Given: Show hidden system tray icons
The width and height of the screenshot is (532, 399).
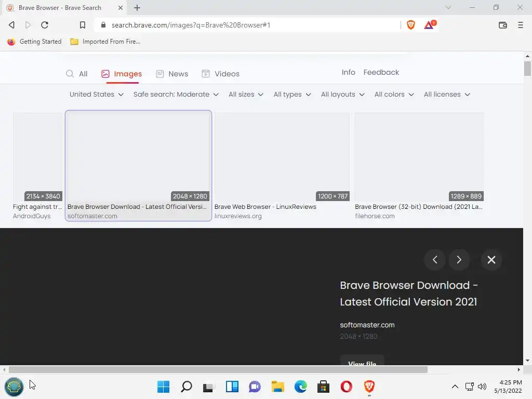Looking at the screenshot, I should coord(455,387).
